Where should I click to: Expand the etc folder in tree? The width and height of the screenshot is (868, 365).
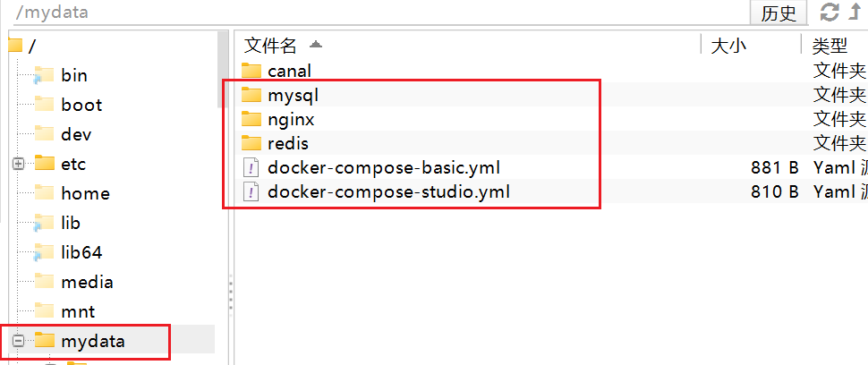pyautogui.click(x=18, y=165)
